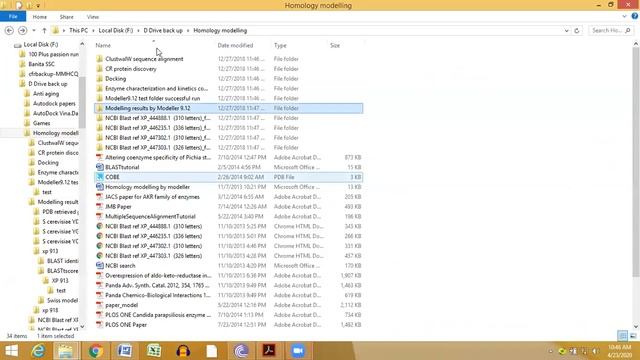The image size is (640, 360).
Task: Open the File menu
Action: [x=13, y=17]
